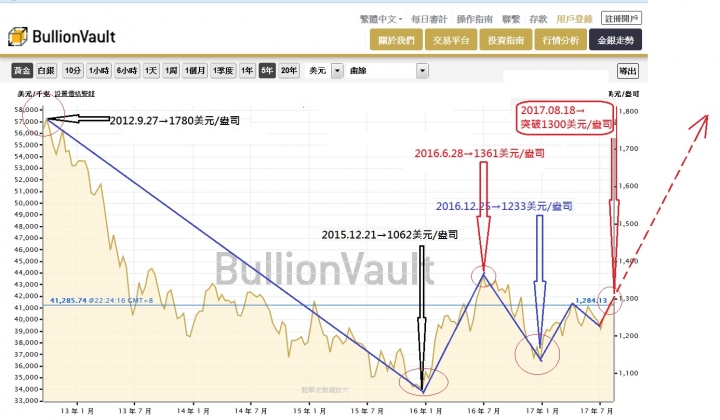Click the BullionVault cube logo icon
The width and height of the screenshot is (720, 420).
coord(18,37)
